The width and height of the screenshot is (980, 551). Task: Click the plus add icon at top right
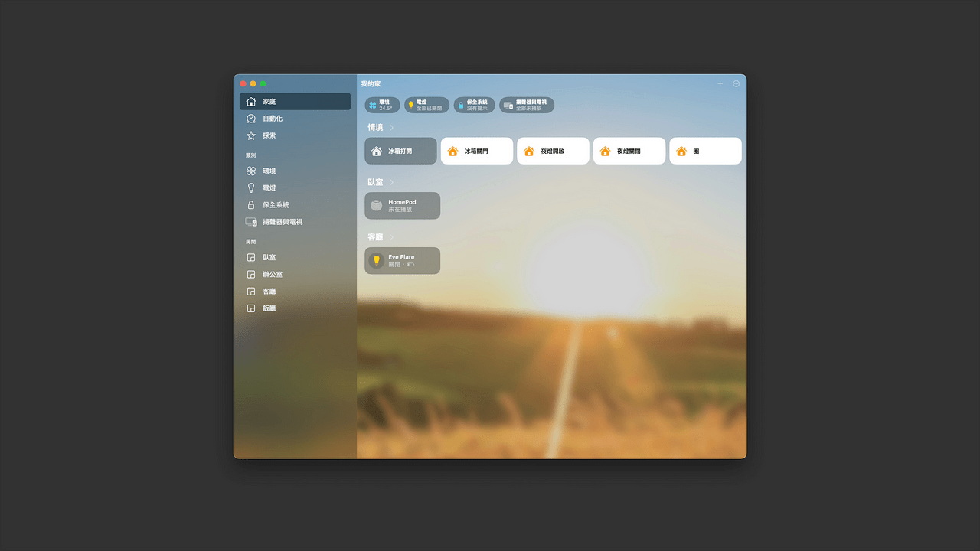pyautogui.click(x=720, y=83)
